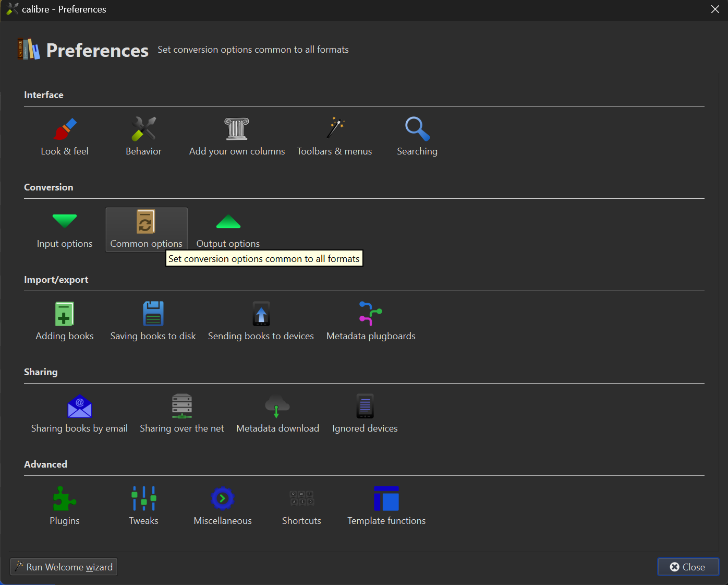Viewport: 728px width, 585px height.
Task: Click Saving books to disk label
Action: tap(153, 336)
